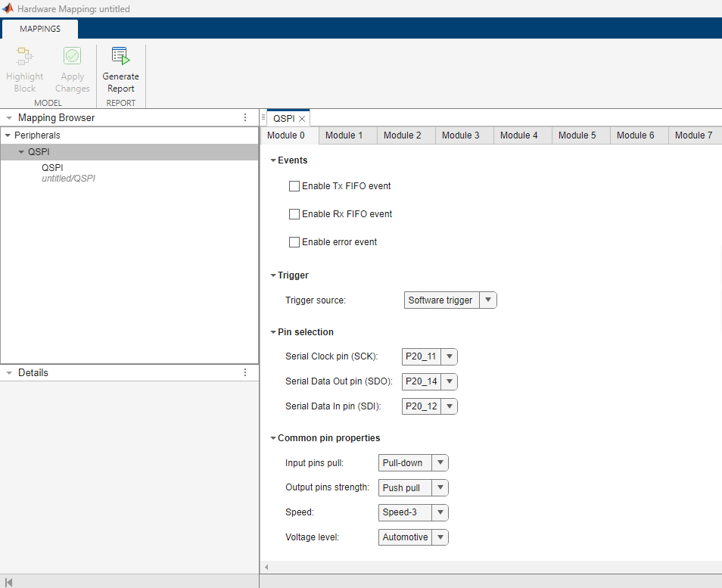The height and width of the screenshot is (588, 722).
Task: Open the Trigger source dropdown
Action: [x=450, y=300]
